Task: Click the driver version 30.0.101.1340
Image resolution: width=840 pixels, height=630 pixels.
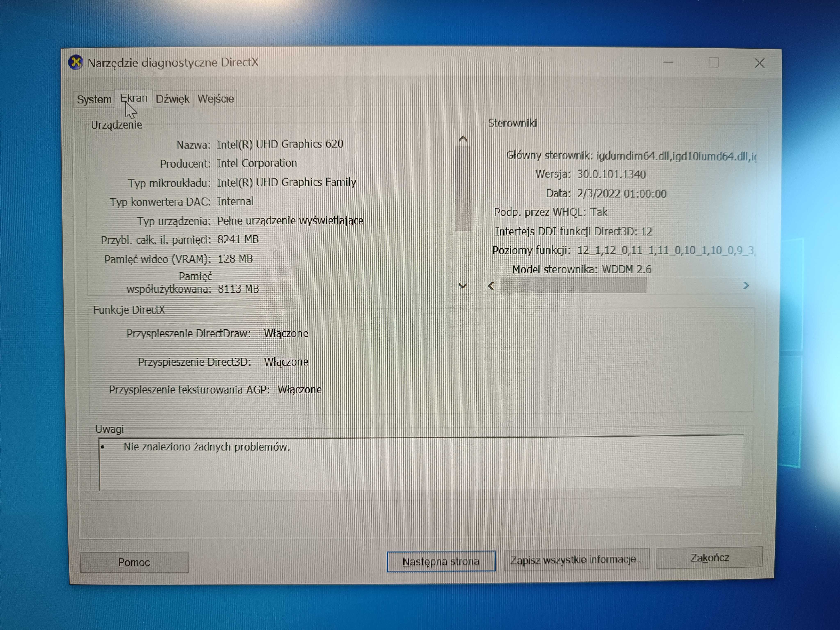Action: (x=611, y=174)
